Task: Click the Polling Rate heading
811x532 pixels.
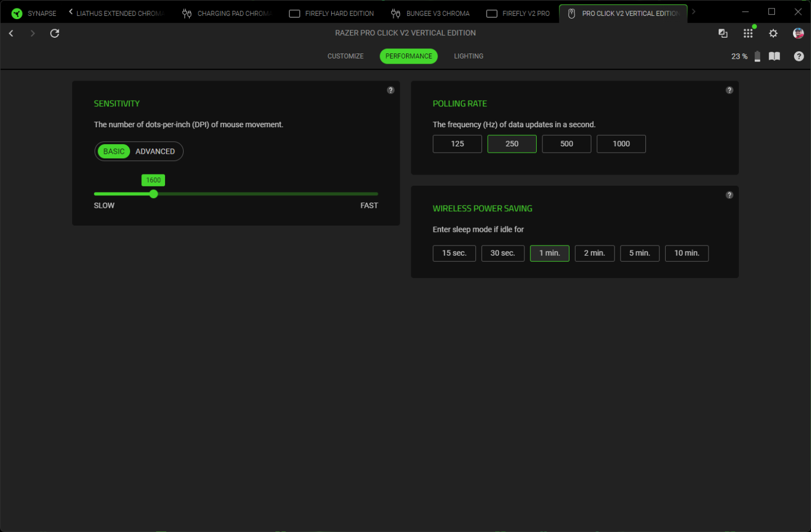Action: (460, 104)
